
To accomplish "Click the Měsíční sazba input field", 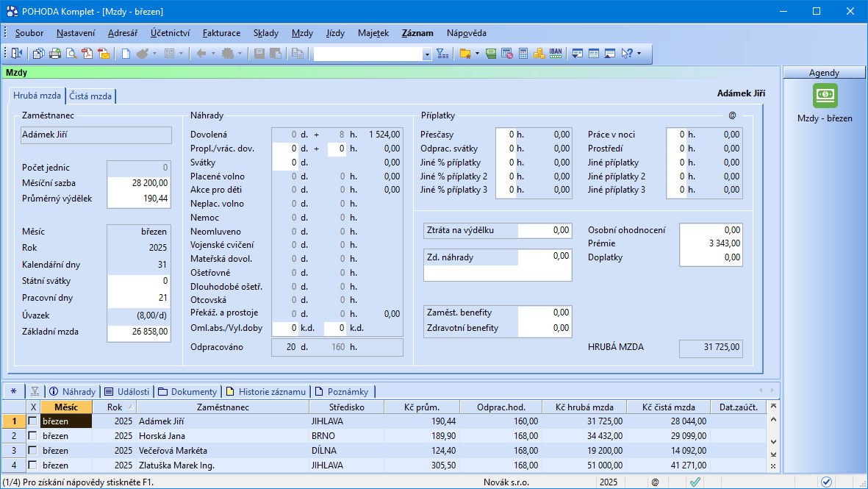I will pyautogui.click(x=138, y=183).
